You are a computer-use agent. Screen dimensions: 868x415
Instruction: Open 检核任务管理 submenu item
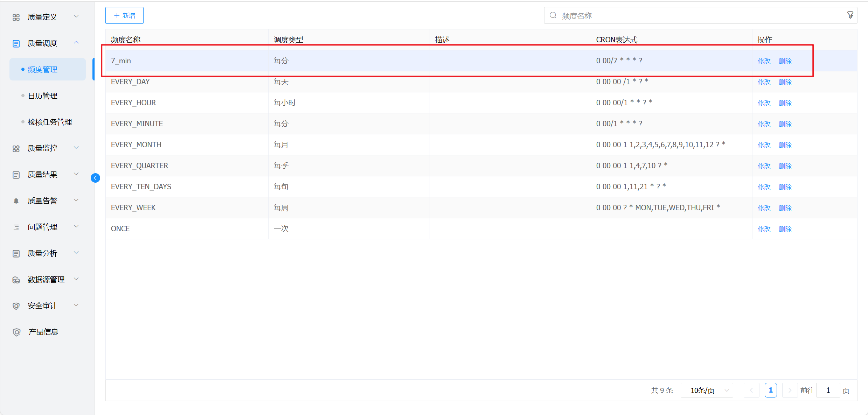coord(50,122)
